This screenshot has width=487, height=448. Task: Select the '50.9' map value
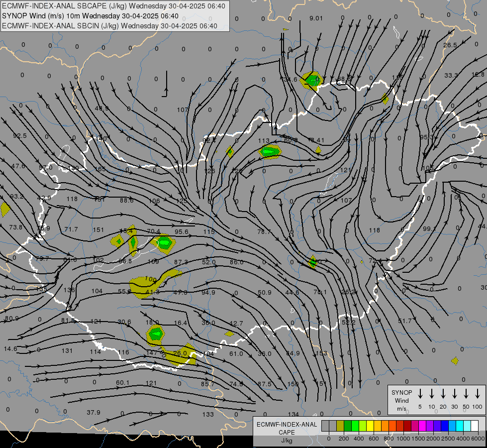264,293
